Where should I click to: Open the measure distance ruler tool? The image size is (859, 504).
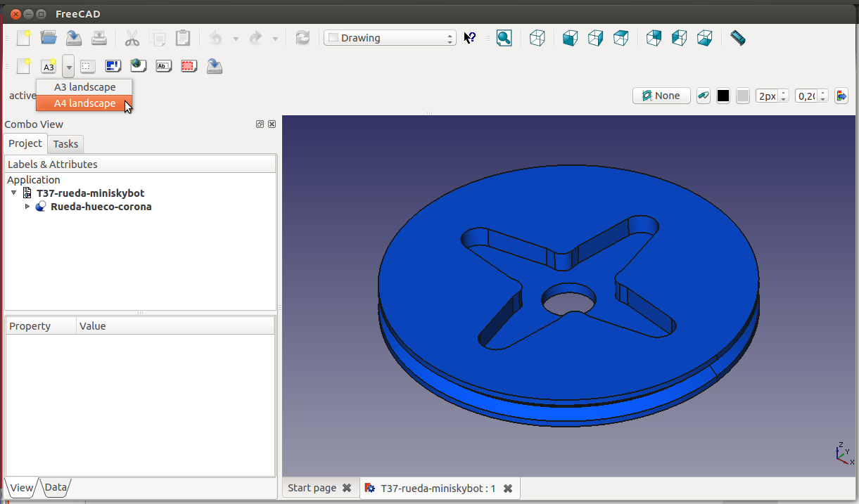pyautogui.click(x=737, y=38)
